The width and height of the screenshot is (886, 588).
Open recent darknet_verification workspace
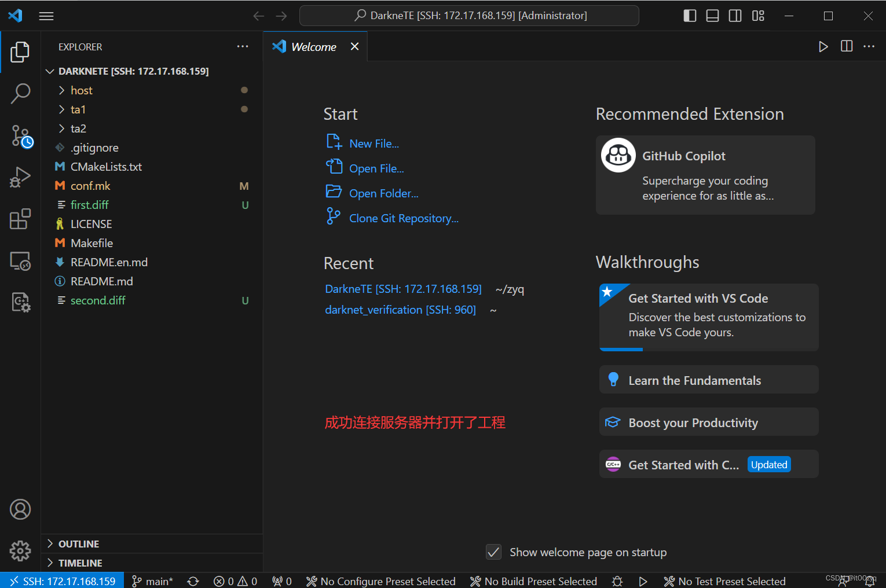tap(400, 310)
